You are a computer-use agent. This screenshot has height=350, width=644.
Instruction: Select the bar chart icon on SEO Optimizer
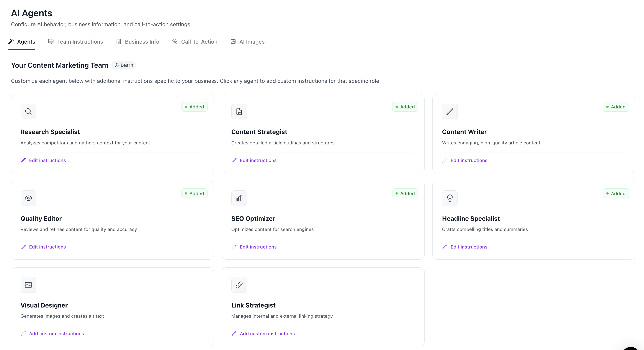[x=239, y=198]
